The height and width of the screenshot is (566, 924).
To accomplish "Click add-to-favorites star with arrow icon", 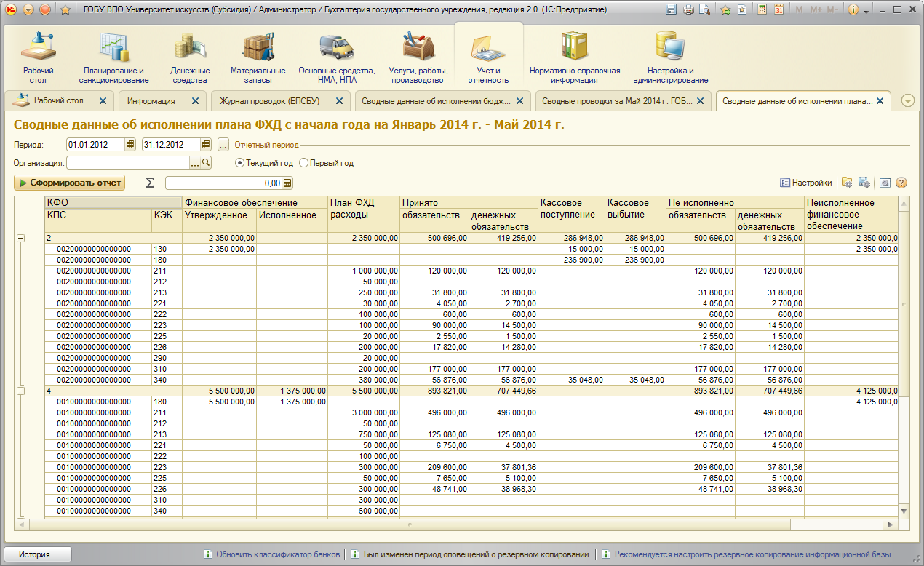I will (x=725, y=10).
